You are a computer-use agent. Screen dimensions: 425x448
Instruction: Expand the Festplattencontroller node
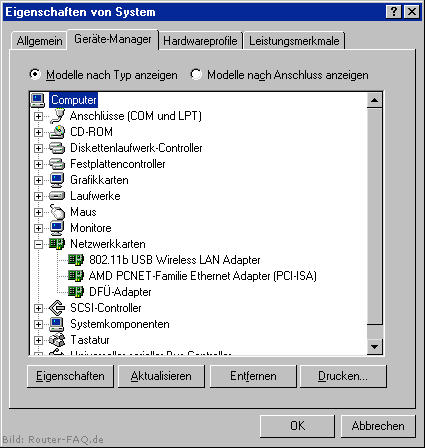(38, 164)
